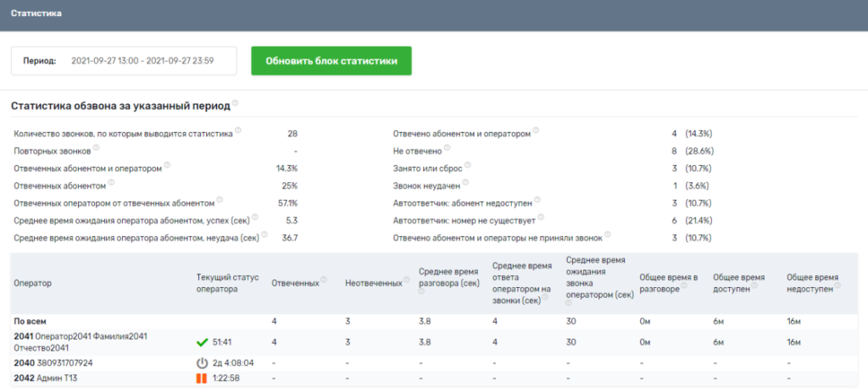Select operator row '2040 380931707924'
868x392 pixels.
click(53, 362)
